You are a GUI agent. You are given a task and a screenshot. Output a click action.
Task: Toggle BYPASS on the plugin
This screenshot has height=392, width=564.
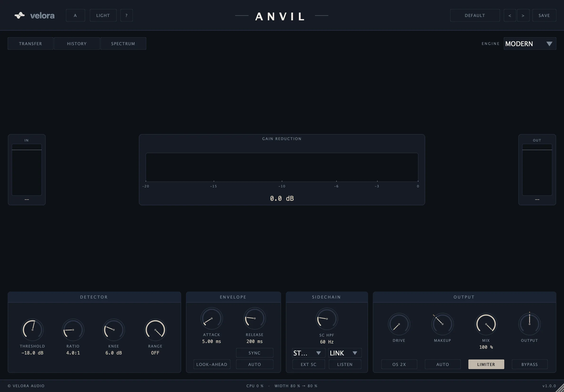[529, 364]
